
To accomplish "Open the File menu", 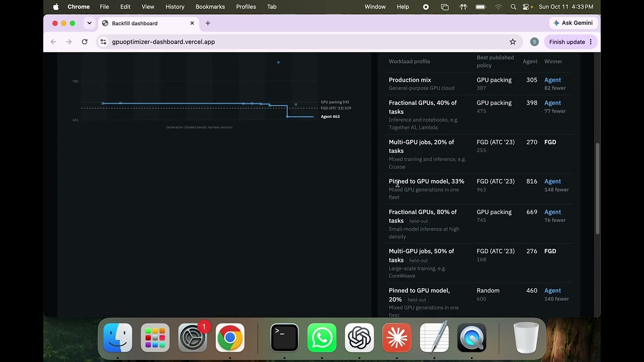I will pos(104,7).
